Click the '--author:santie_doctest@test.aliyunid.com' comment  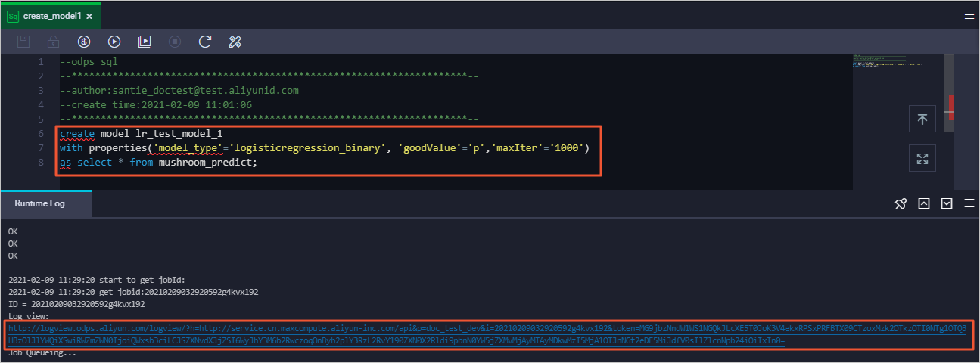(x=179, y=90)
